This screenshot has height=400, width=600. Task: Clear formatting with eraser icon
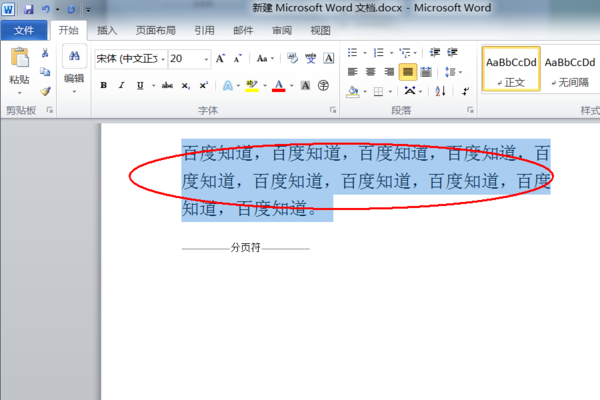coord(293,59)
